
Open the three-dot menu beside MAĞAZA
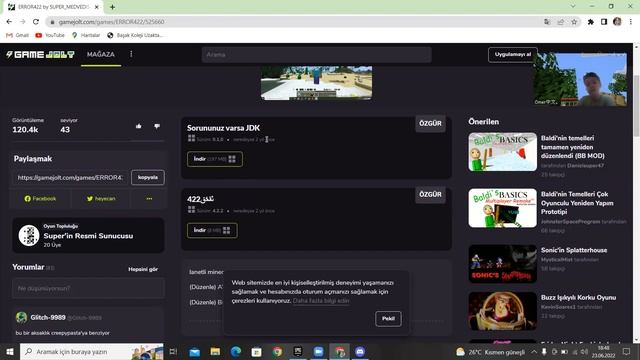[131, 54]
